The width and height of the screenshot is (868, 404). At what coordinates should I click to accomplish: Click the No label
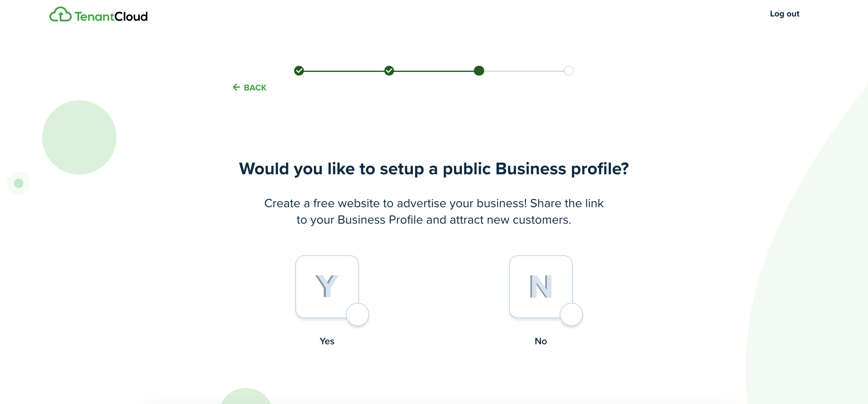541,341
